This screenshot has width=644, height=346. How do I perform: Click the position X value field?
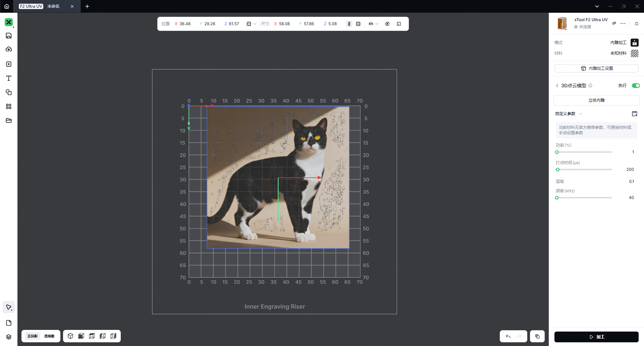click(185, 24)
